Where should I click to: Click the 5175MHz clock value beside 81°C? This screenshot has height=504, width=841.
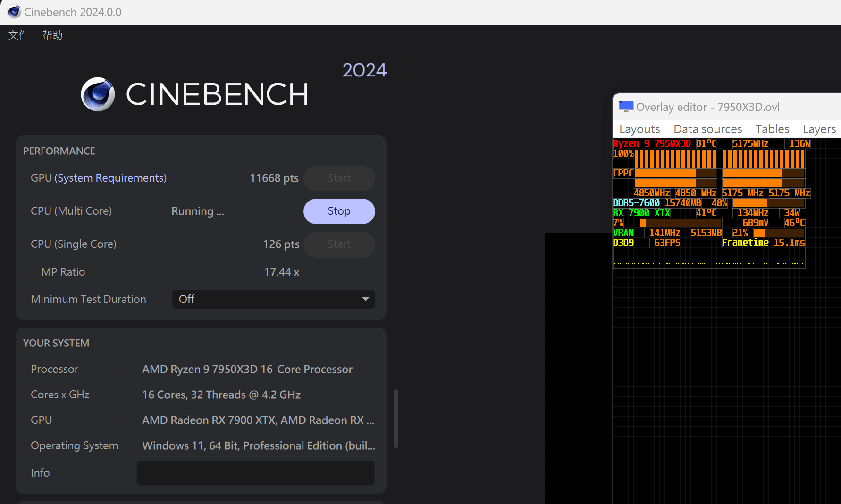[x=750, y=143]
